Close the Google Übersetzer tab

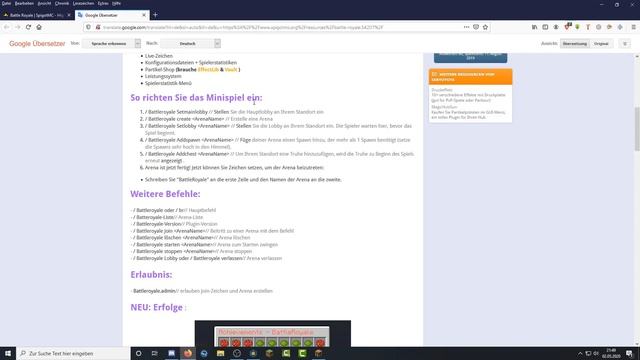point(144,15)
